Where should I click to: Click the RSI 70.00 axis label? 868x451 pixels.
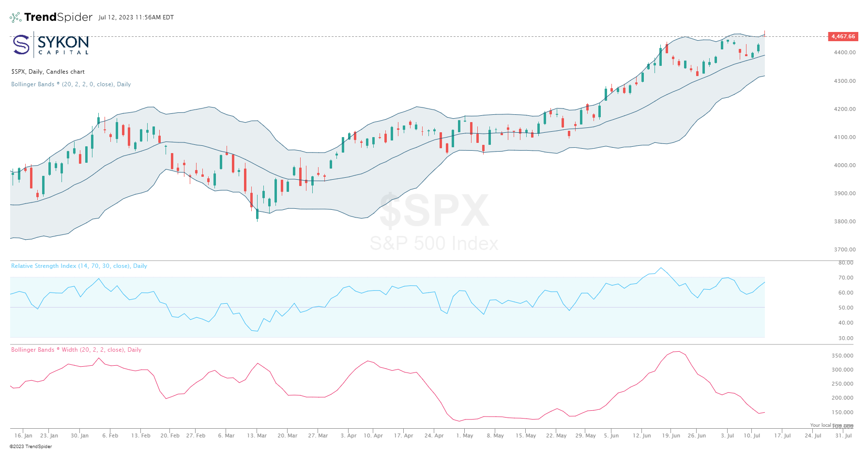pyautogui.click(x=846, y=278)
